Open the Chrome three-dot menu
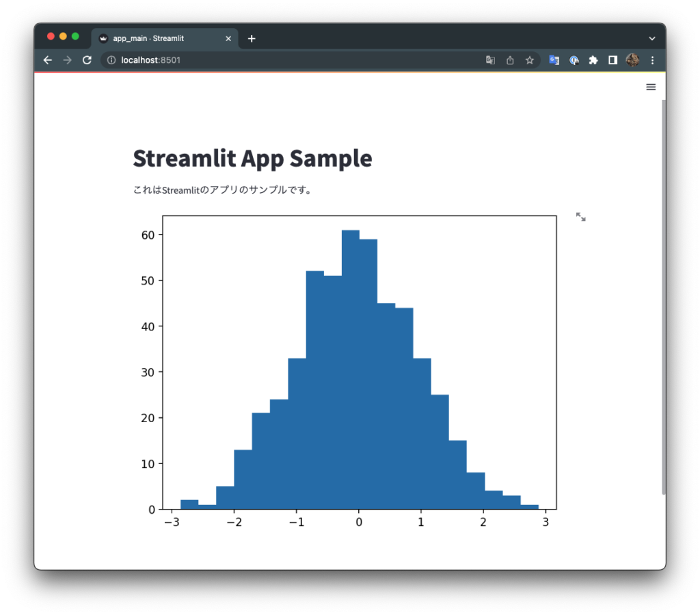 coord(652,60)
